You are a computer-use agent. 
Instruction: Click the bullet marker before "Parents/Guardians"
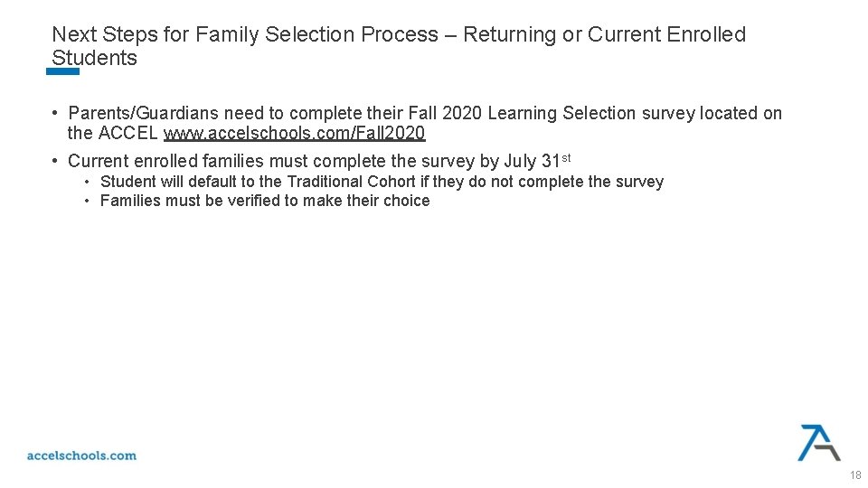coord(55,113)
